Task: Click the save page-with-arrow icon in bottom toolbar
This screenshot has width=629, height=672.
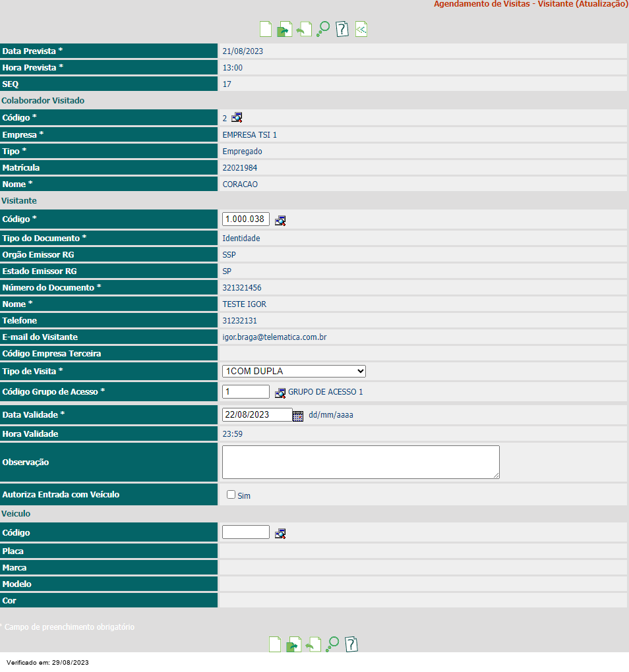Action: (294, 644)
